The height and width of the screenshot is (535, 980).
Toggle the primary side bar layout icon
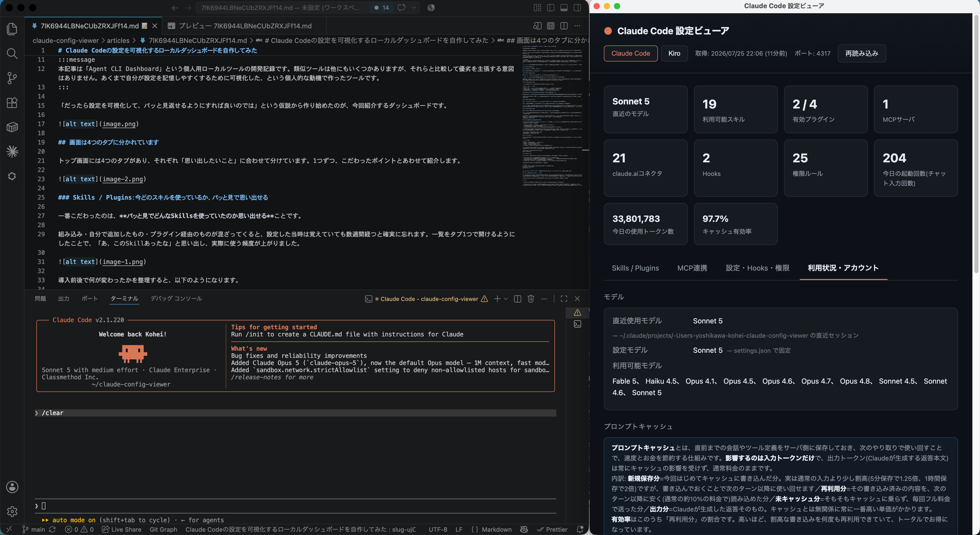coord(550,8)
